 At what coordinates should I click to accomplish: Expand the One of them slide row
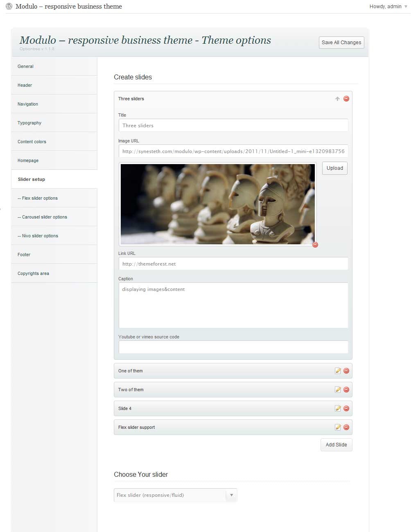click(x=233, y=371)
